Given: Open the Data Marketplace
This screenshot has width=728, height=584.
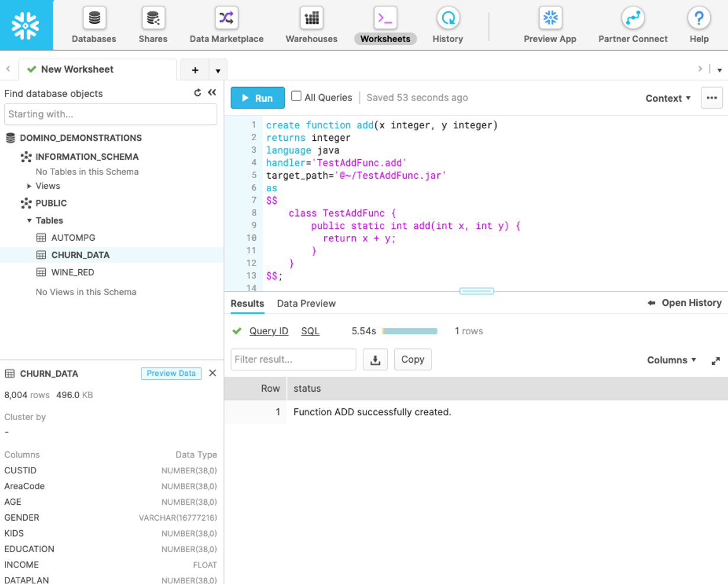Looking at the screenshot, I should click(x=226, y=24).
